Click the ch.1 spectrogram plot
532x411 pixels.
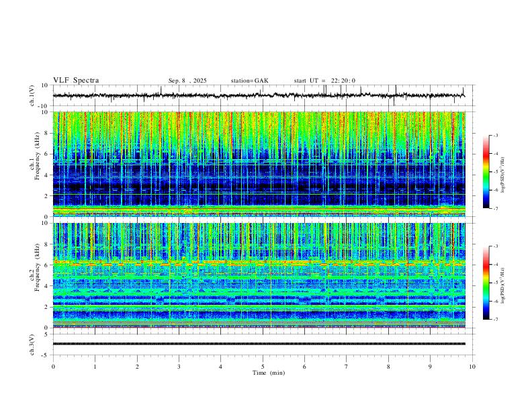point(259,164)
